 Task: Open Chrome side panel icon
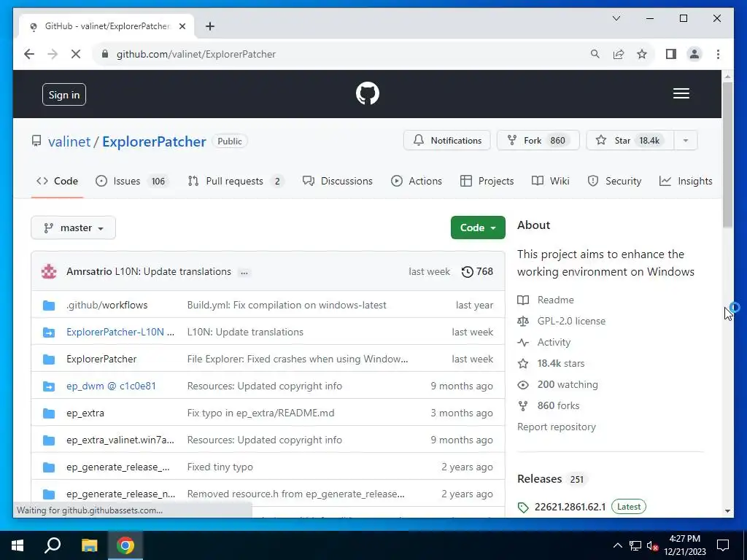coord(671,54)
